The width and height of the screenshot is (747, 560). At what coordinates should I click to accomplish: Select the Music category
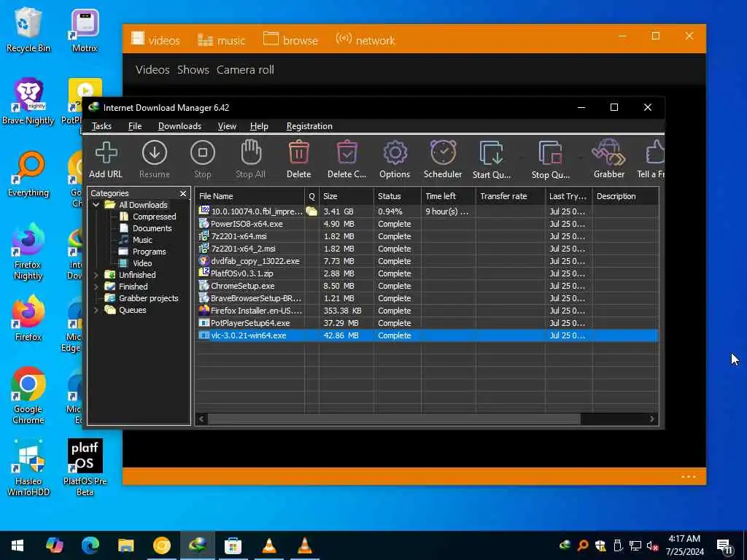tap(136, 240)
